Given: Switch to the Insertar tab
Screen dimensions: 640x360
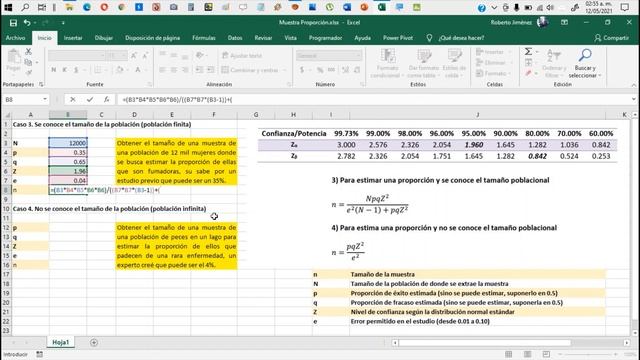Looking at the screenshot, I should 73,38.
